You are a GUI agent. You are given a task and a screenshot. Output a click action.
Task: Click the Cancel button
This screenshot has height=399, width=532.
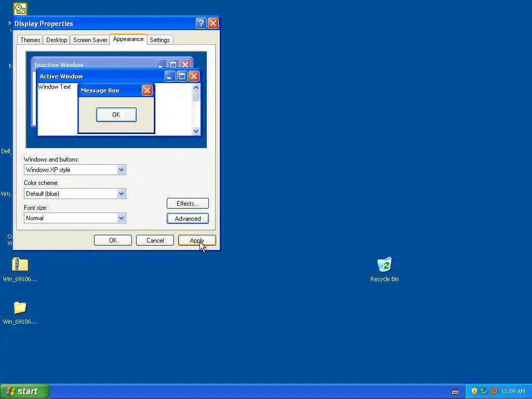(x=155, y=240)
